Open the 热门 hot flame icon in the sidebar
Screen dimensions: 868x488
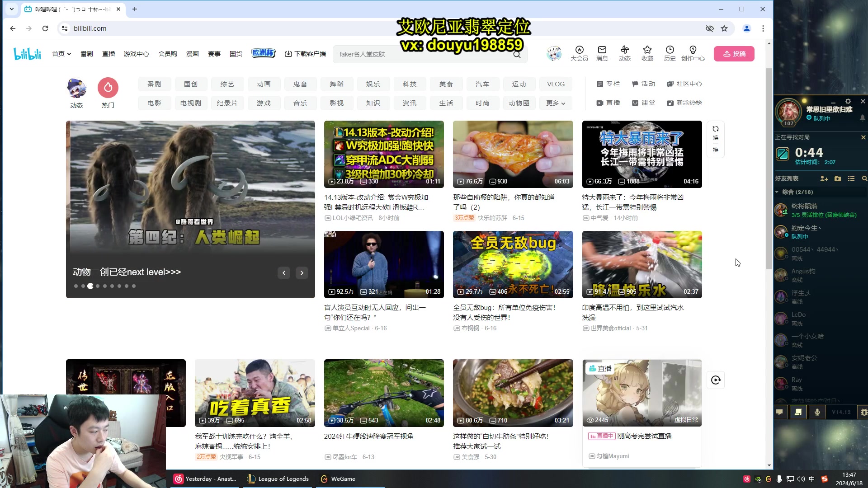tap(108, 88)
